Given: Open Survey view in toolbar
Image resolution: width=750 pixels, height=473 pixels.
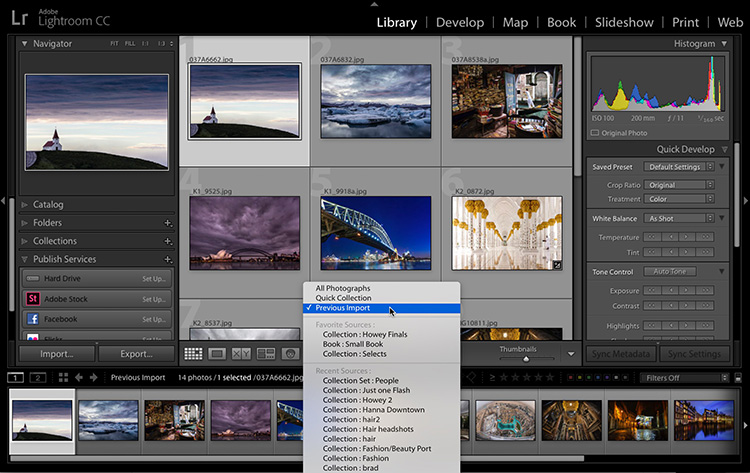Looking at the screenshot, I should tap(265, 354).
